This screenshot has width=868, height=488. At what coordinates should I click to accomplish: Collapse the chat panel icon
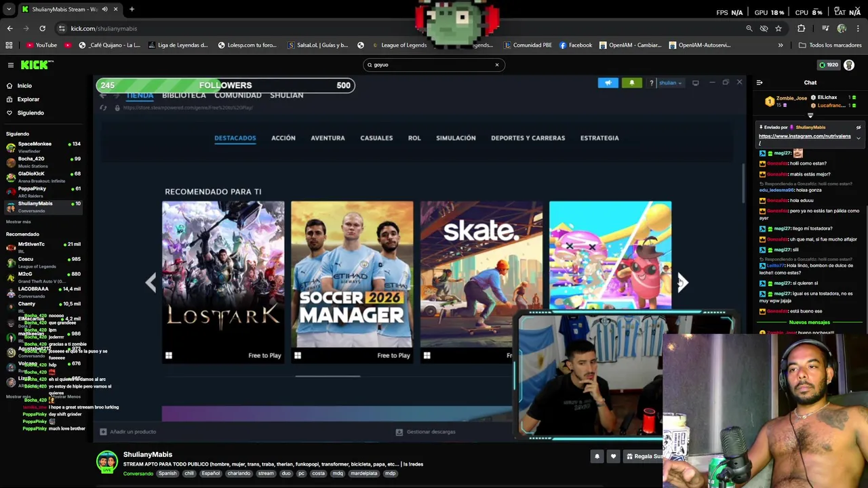pos(759,83)
